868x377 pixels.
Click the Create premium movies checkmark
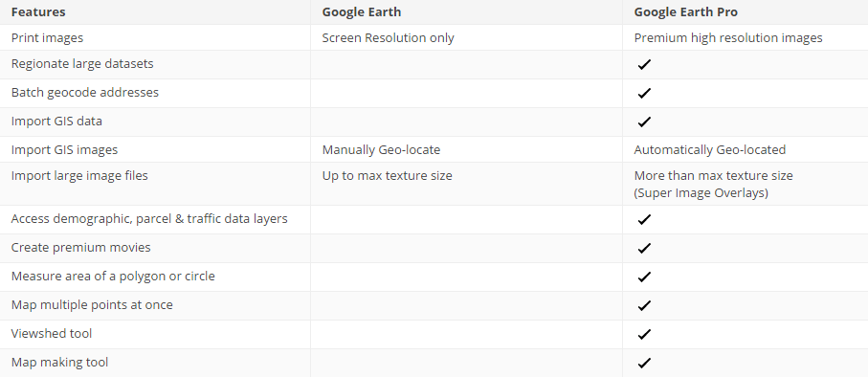coord(643,249)
